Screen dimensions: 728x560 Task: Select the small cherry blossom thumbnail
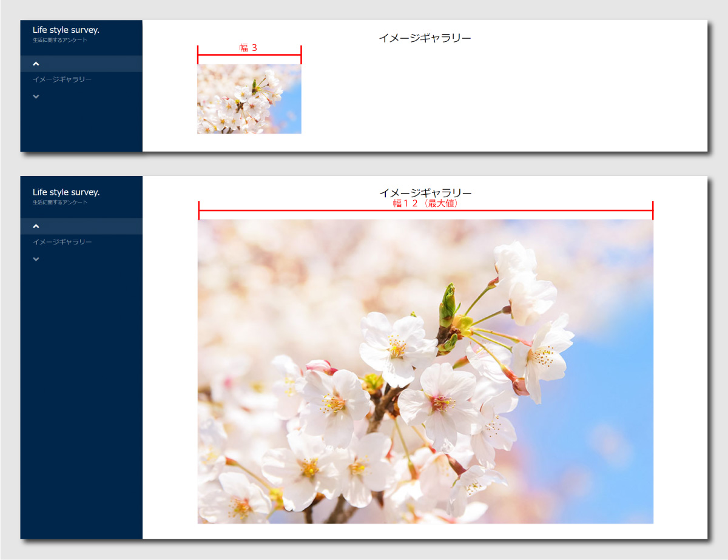click(x=249, y=99)
